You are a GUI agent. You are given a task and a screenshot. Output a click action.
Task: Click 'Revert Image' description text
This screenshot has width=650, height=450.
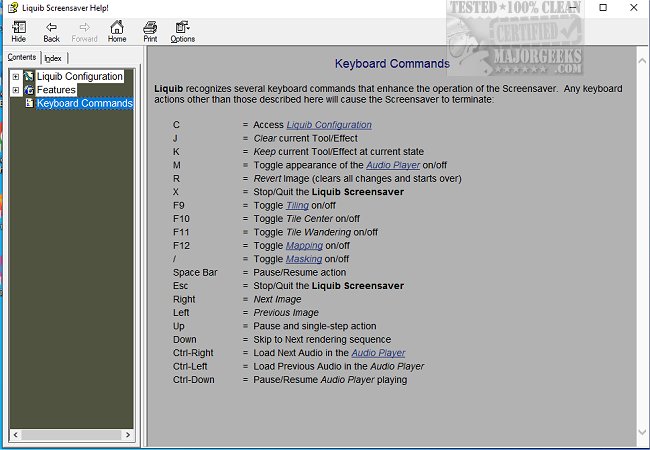pos(357,178)
